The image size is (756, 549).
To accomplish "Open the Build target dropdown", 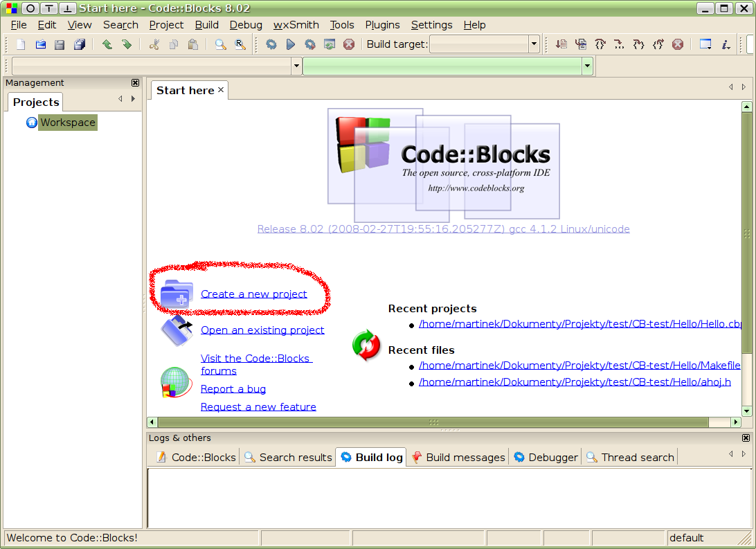I will pyautogui.click(x=534, y=44).
